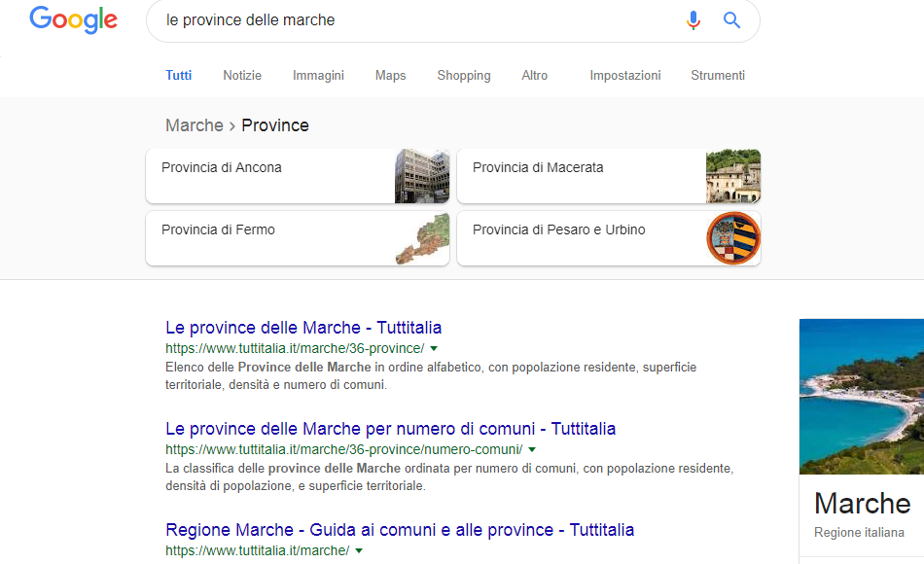Expand arrow next to tuttitalia.it/marche/ URL
924x564 pixels.
359,551
